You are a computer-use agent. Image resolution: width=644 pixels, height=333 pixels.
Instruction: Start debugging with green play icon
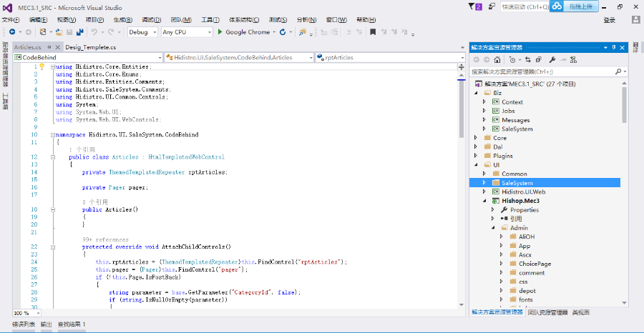coord(220,32)
